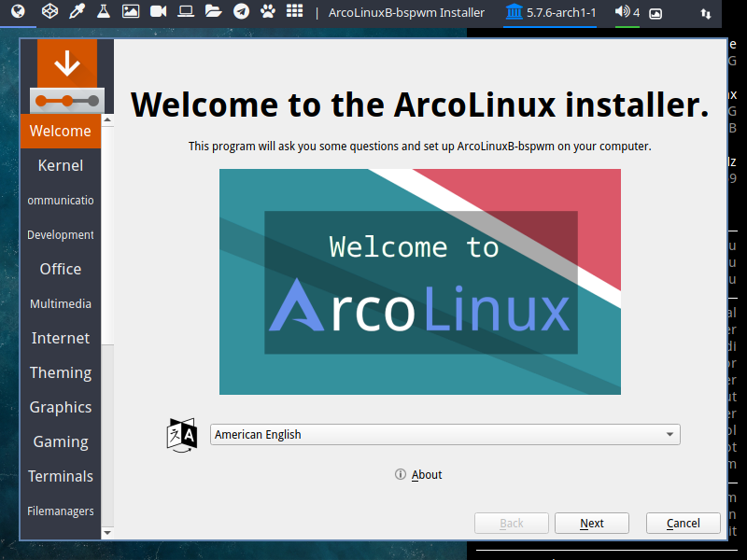The height and width of the screenshot is (560, 747).
Task: Open the American English language dropdown
Action: [445, 434]
